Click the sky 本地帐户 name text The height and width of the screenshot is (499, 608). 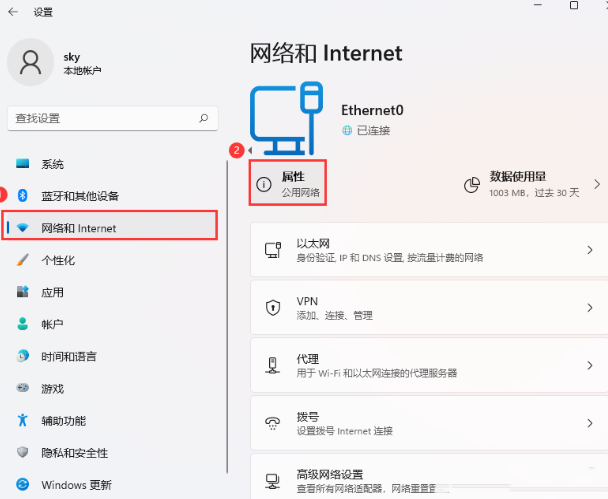click(82, 64)
